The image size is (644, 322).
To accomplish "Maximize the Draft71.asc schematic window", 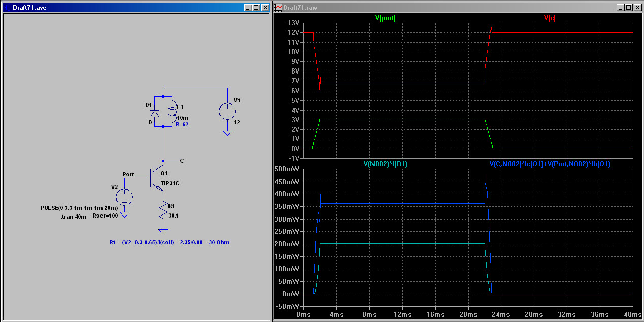I will point(256,8).
